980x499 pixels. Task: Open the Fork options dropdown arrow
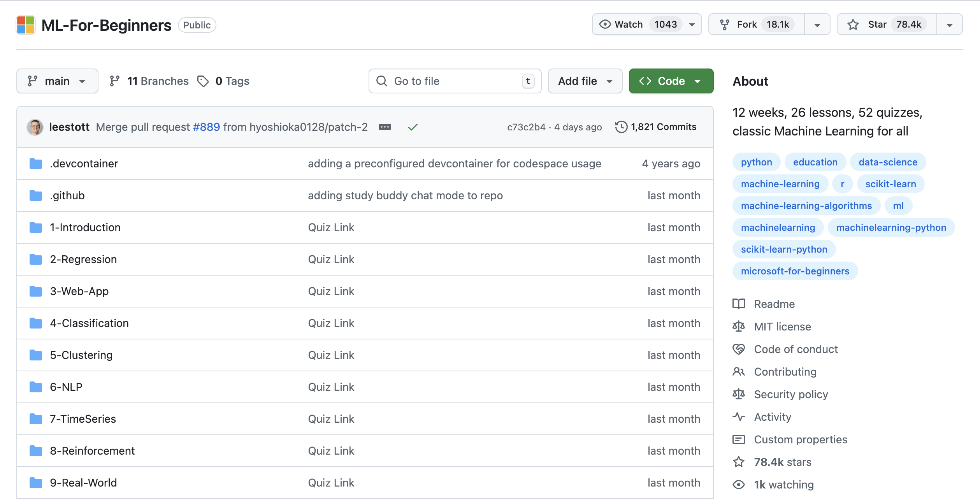tap(817, 25)
